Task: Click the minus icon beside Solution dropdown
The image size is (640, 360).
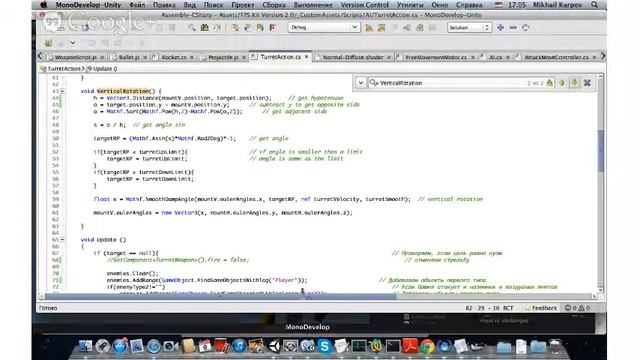Action: click(x=513, y=27)
